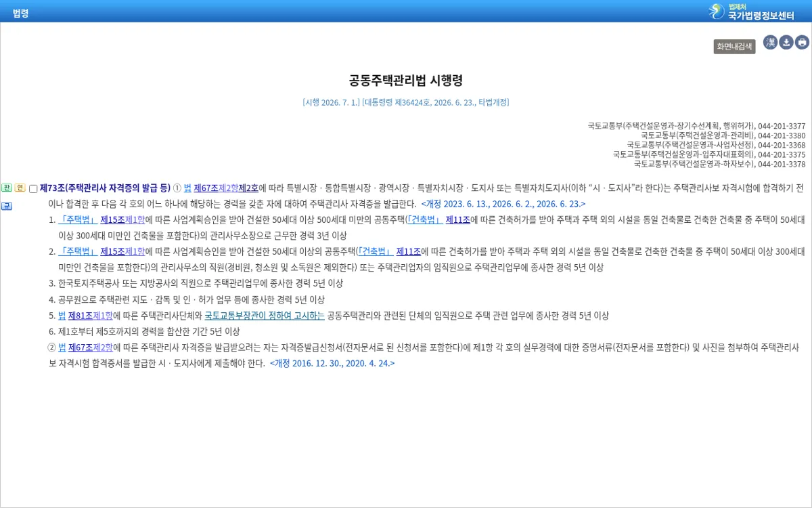The image size is (812, 508).
Task: Download the statute using the download icon
Action: click(x=786, y=43)
